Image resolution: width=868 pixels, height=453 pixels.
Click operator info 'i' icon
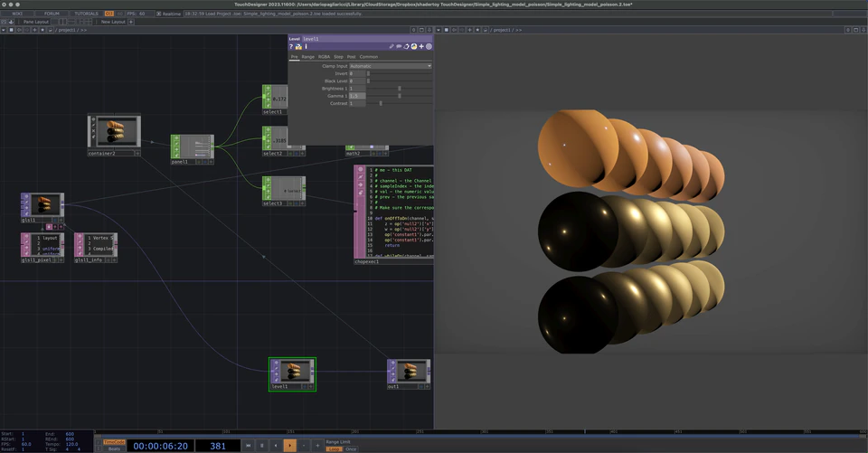click(307, 46)
